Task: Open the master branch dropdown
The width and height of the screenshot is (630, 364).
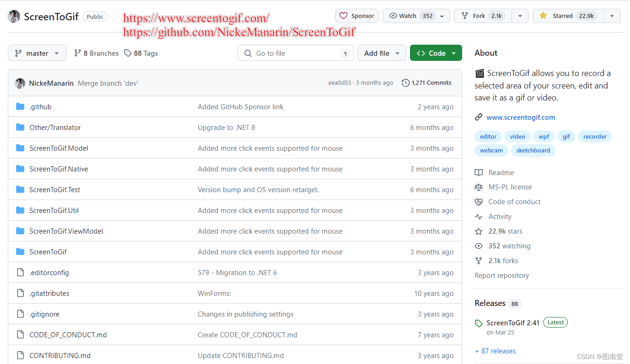Action: click(37, 53)
